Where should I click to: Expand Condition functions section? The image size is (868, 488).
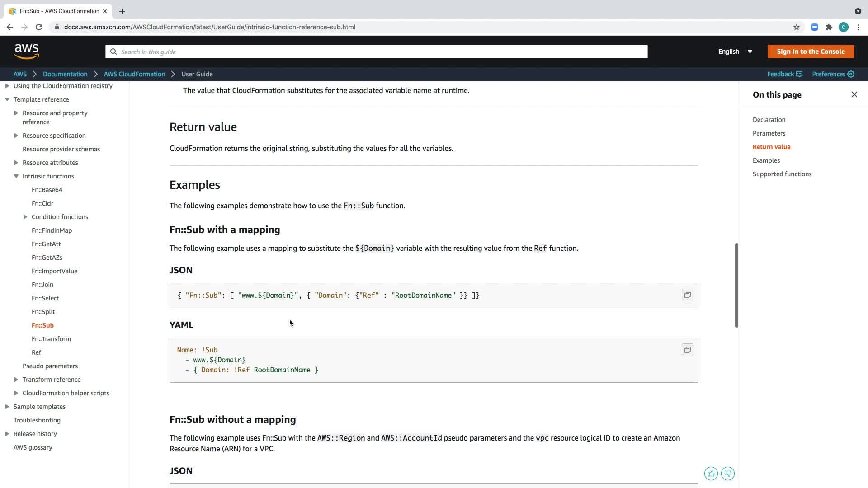(25, 217)
